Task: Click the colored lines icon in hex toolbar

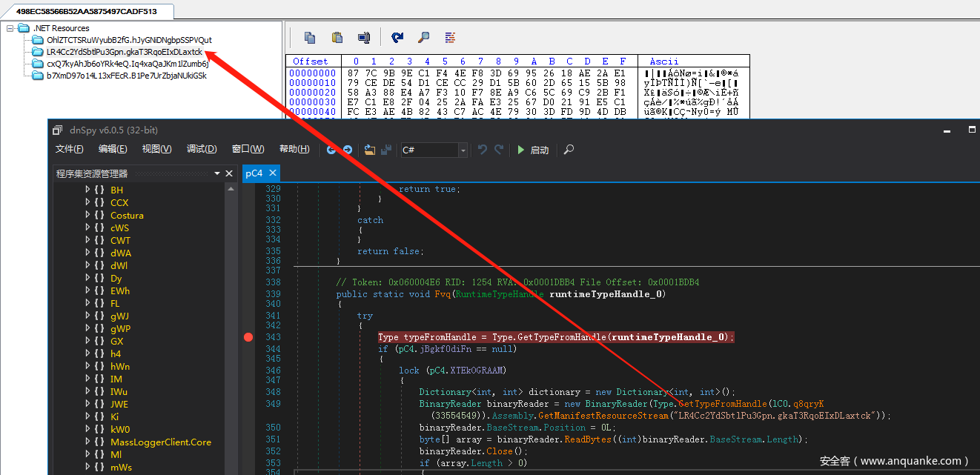Action: [x=449, y=37]
